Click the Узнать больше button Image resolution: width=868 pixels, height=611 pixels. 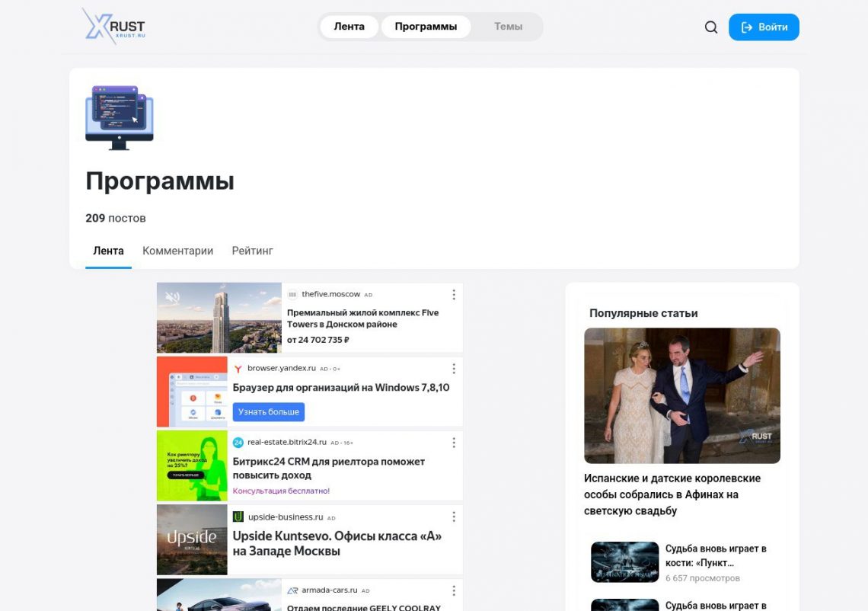click(x=269, y=411)
